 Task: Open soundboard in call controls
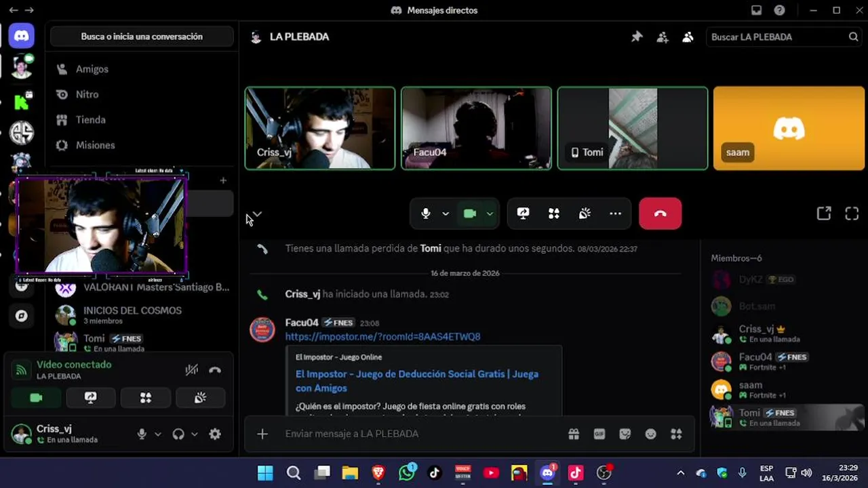point(585,213)
